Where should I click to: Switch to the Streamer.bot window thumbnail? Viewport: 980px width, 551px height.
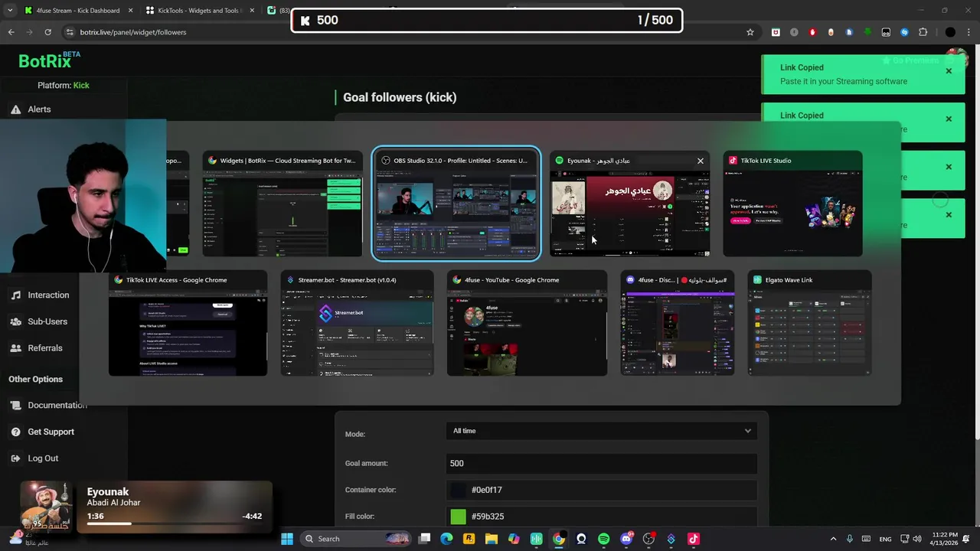(x=357, y=323)
